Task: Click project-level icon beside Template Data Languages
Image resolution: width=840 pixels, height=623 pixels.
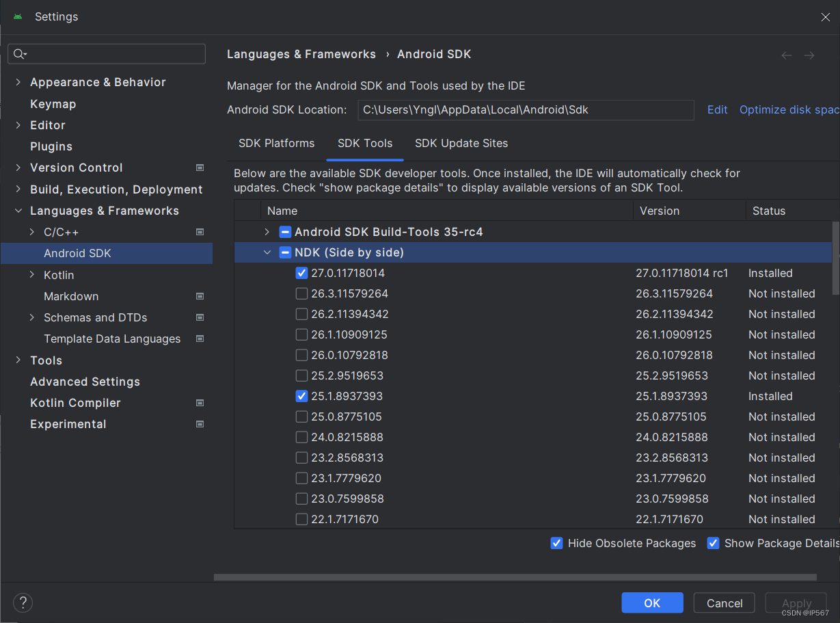Action: (200, 339)
